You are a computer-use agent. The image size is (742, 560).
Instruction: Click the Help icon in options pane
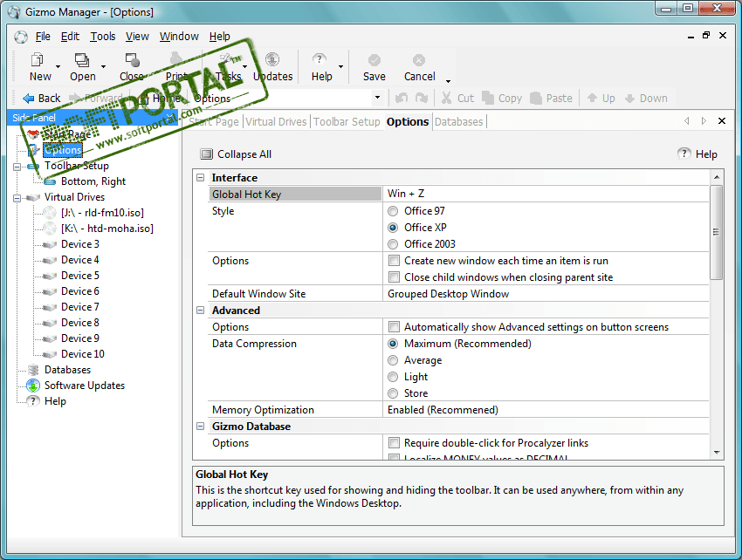pos(684,154)
